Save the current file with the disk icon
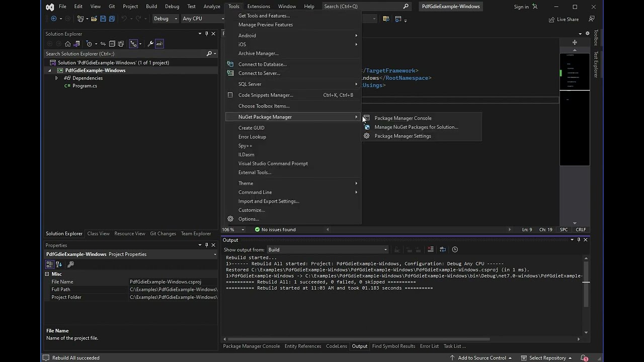Image resolution: width=644 pixels, height=362 pixels. 103,19
